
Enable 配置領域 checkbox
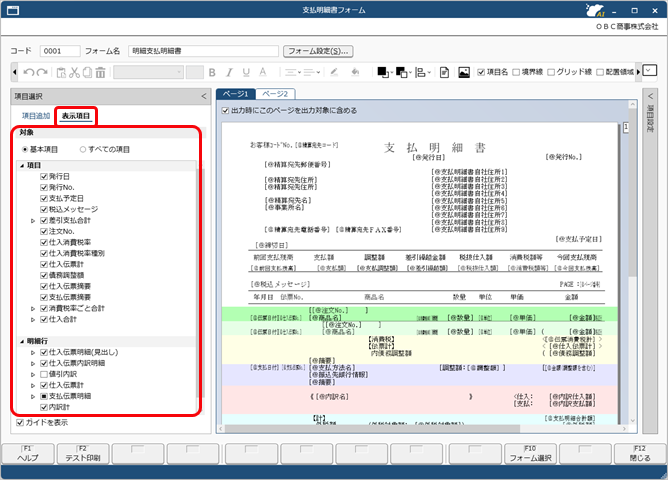(x=600, y=72)
